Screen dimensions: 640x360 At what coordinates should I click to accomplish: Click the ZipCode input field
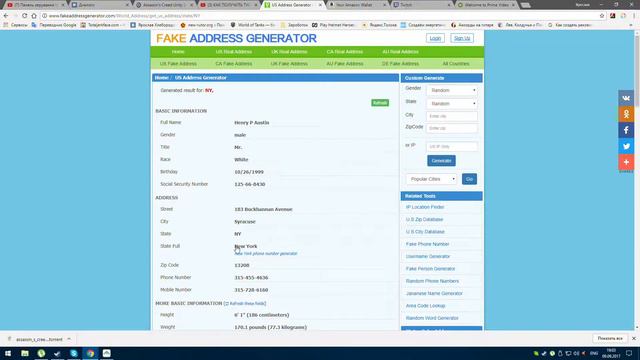point(452,128)
